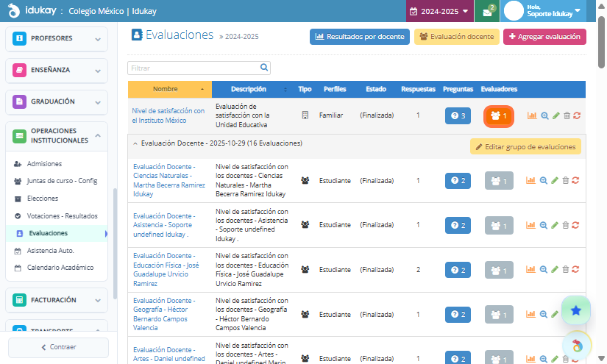The image size is (607, 364).
Task: Open Evaluación Docente Ciencias Naturales link
Action: (169, 180)
